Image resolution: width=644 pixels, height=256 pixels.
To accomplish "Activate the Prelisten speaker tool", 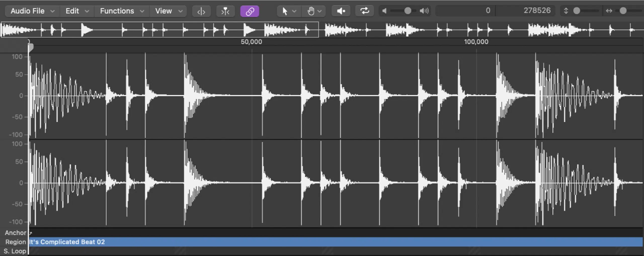I will tap(341, 11).
